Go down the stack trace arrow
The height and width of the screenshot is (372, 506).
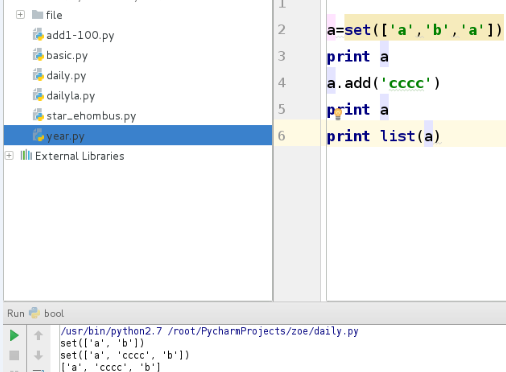pos(38,355)
